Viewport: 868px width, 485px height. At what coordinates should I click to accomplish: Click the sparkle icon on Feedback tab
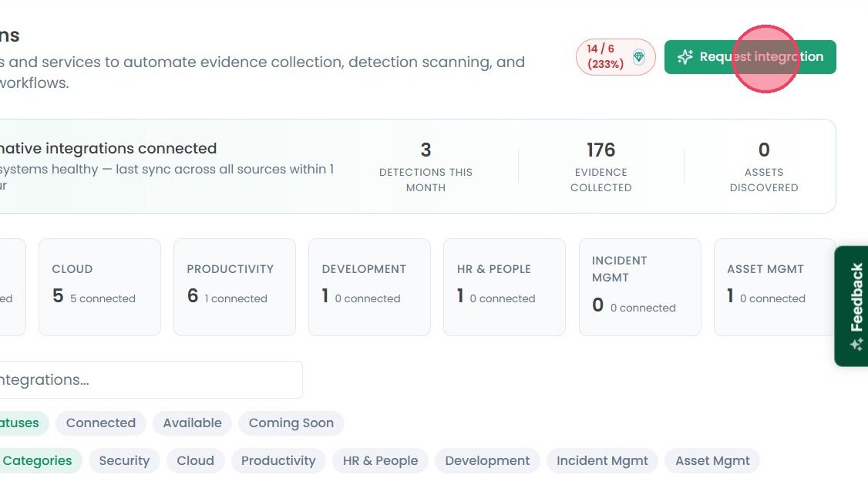pyautogui.click(x=856, y=345)
